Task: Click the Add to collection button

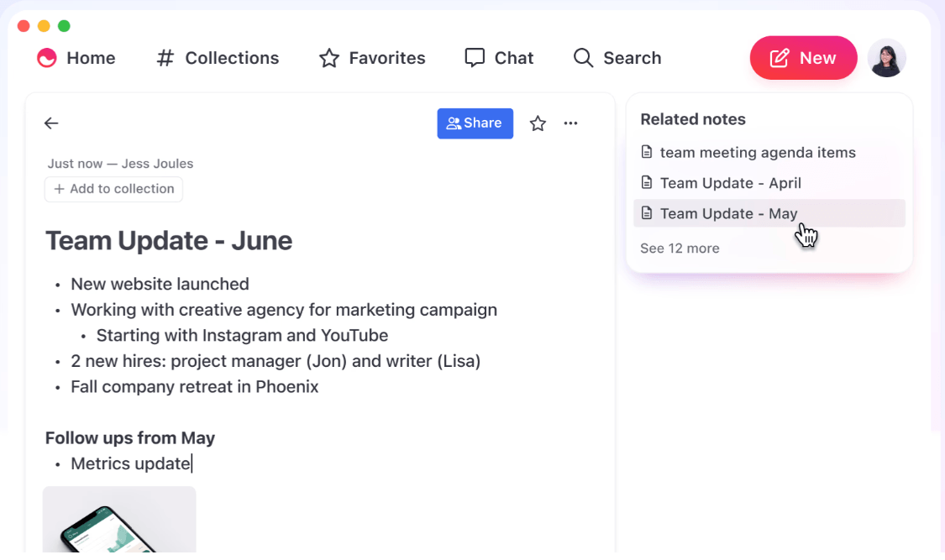Action: pos(114,189)
